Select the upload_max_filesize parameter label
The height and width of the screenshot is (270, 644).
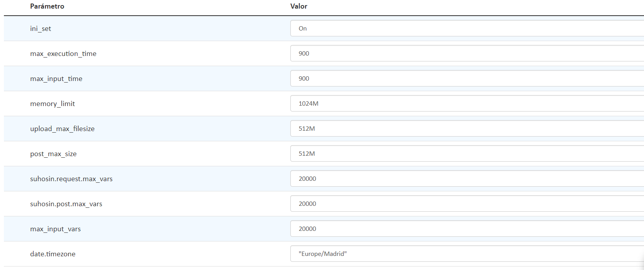click(62, 129)
